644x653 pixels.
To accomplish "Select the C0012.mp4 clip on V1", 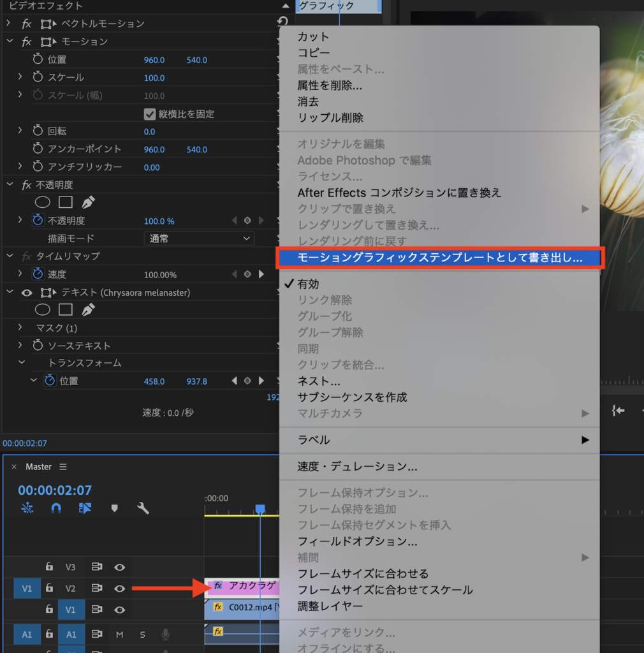I will point(242,609).
